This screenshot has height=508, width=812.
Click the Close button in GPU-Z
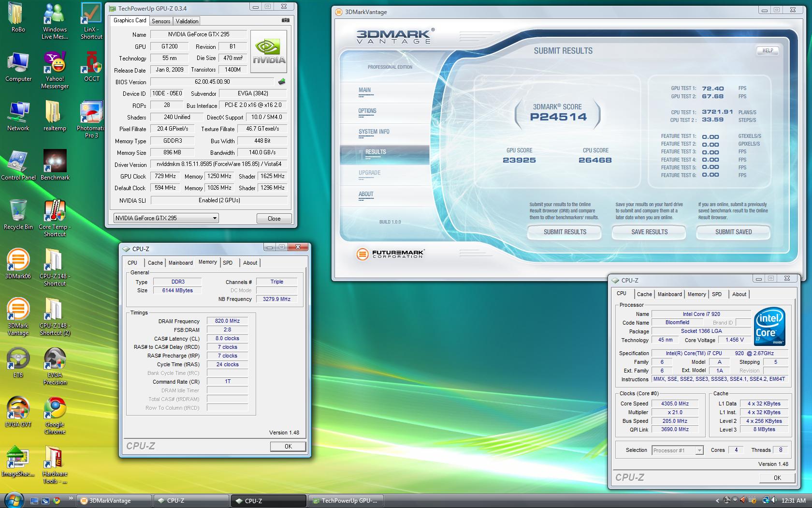click(274, 219)
